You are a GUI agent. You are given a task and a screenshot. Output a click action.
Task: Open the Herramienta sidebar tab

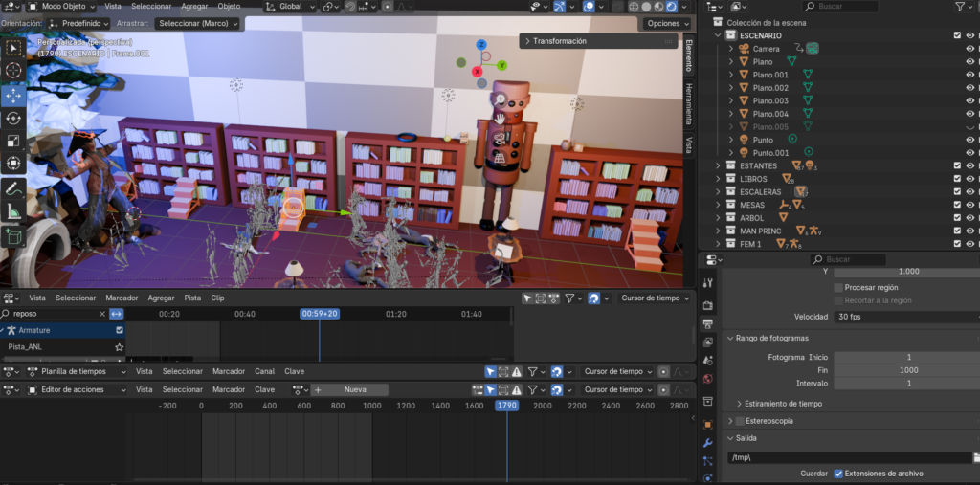tap(687, 101)
